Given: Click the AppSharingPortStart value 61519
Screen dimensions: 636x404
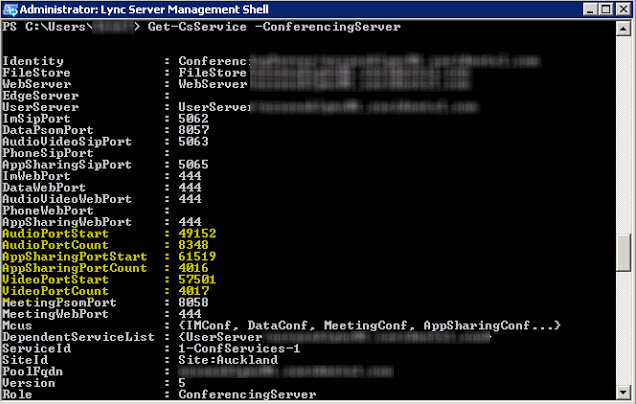Looking at the screenshot, I should pyautogui.click(x=197, y=257).
